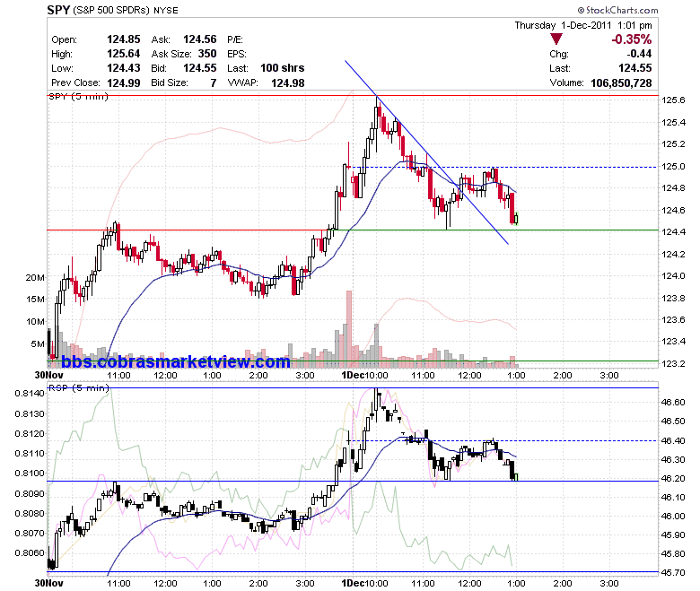Click the -0.35% percent change
Image resolution: width=700 pixels, height=591 pixels.
[631, 39]
